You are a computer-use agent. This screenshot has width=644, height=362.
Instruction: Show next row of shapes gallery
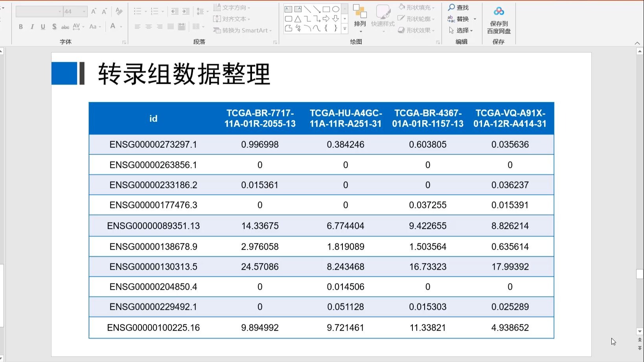pyautogui.click(x=345, y=18)
